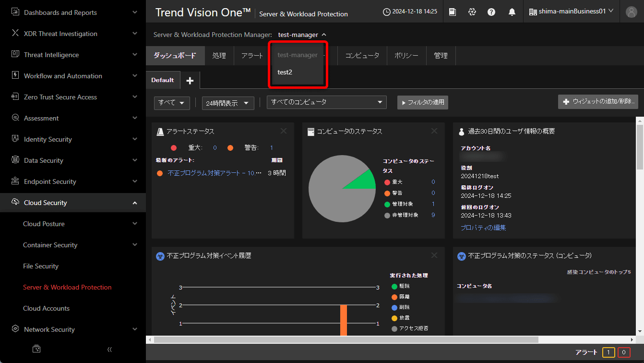Click the 警告 alert count value 1

(x=272, y=148)
